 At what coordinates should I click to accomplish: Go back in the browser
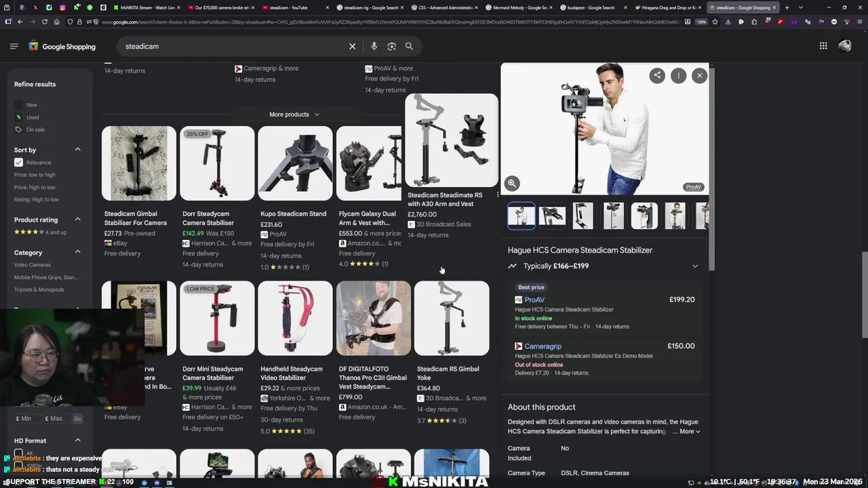click(x=20, y=22)
